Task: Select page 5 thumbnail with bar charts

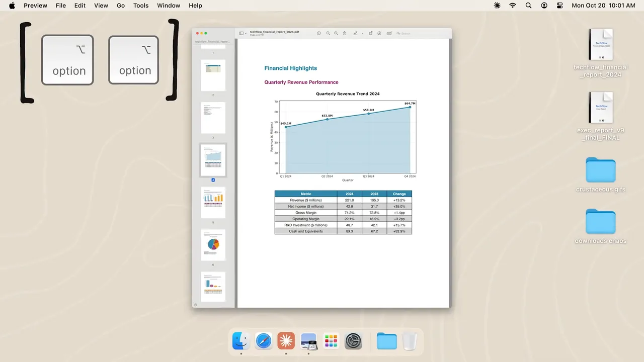Action: point(213,202)
